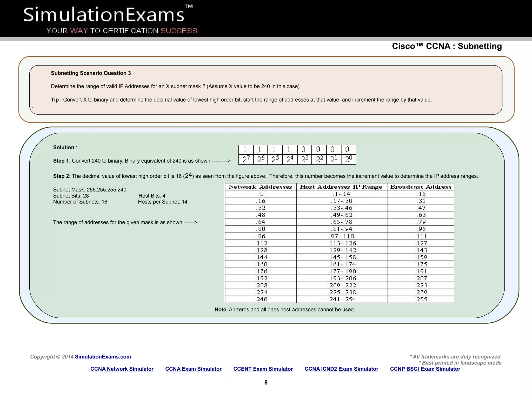Click the '.97-.110' host range cell
This screenshot has height=399, width=532.
coord(341,236)
